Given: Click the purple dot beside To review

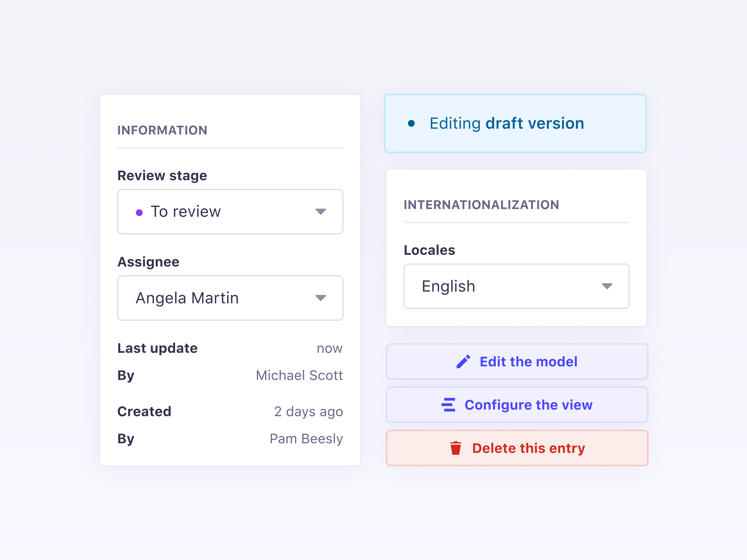Looking at the screenshot, I should 139,212.
